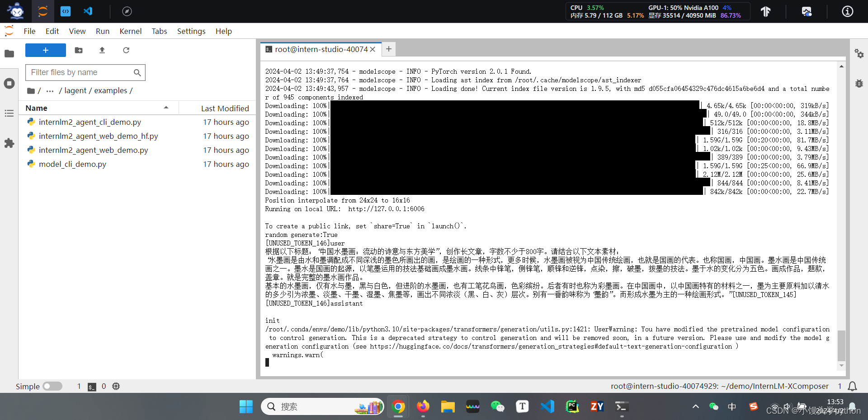Click the Windows Start button
The image size is (868, 420).
(246, 406)
